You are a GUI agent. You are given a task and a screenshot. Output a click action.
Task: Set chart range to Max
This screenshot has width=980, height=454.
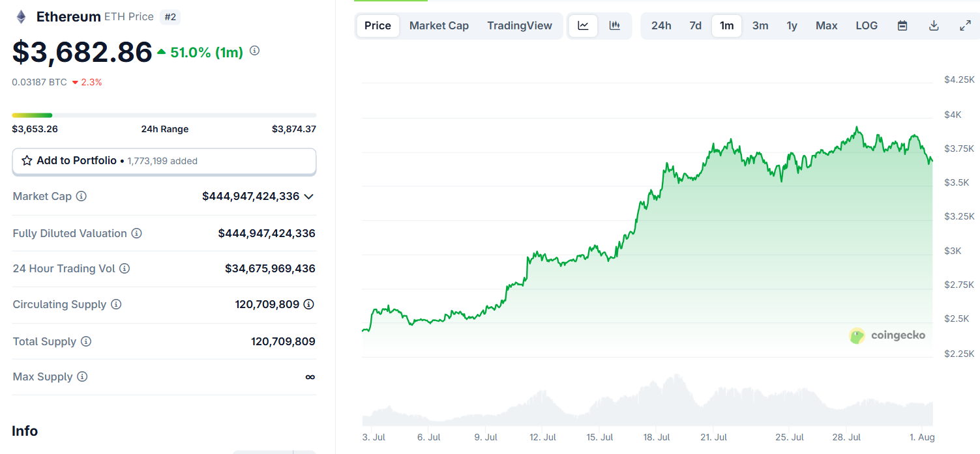(x=826, y=26)
